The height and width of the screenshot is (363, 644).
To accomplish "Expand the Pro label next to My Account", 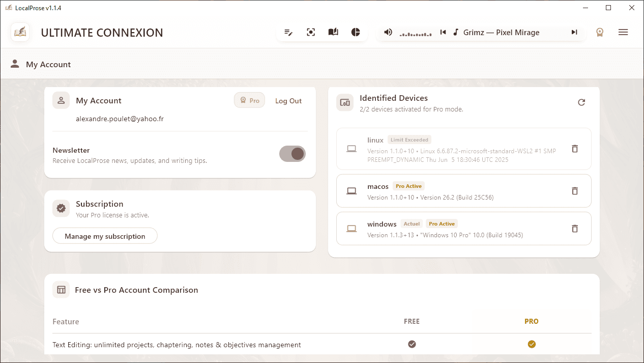I will 249,100.
